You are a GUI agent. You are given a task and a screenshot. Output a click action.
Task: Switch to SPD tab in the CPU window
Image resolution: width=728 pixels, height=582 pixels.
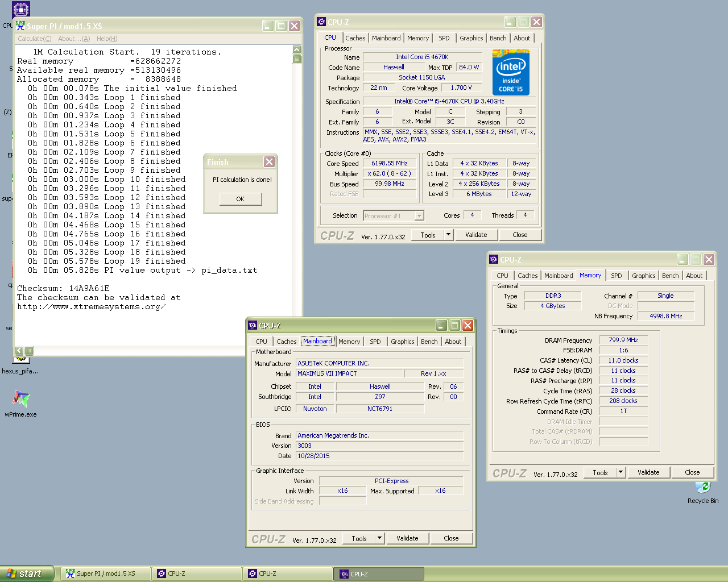tap(444, 38)
